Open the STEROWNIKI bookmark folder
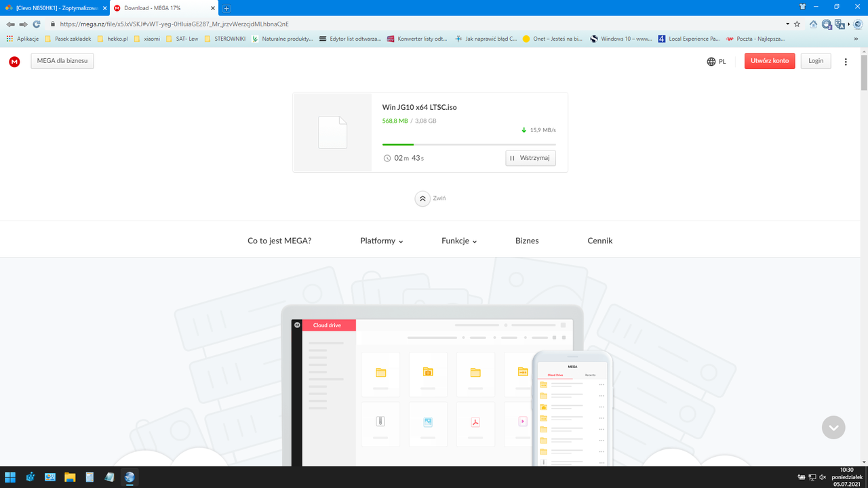This screenshot has width=868, height=488. (x=225, y=39)
